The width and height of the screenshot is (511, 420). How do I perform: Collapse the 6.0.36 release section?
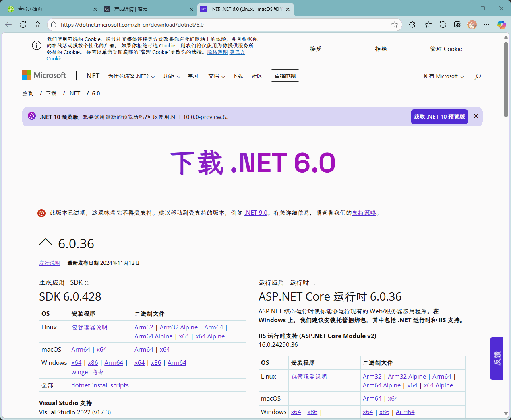(x=46, y=242)
